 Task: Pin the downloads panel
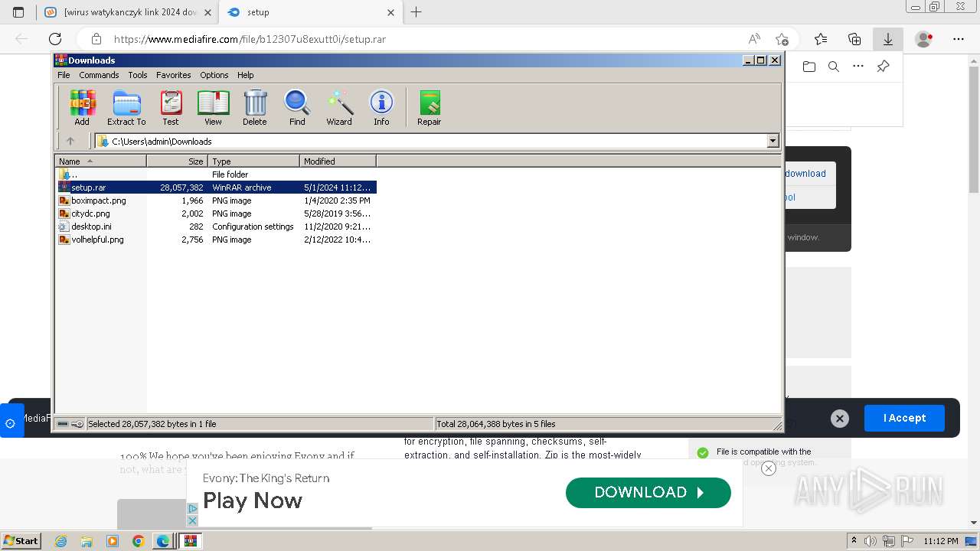pos(883,67)
